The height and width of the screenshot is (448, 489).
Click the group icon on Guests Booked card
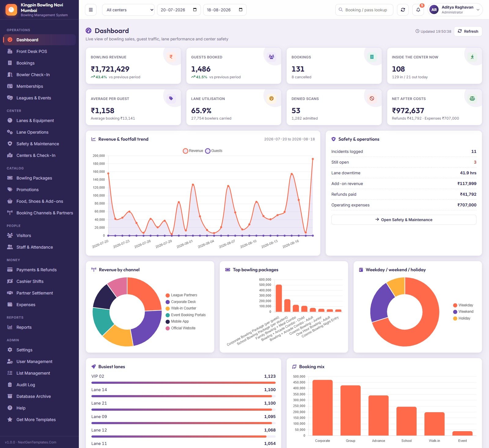[271, 57]
